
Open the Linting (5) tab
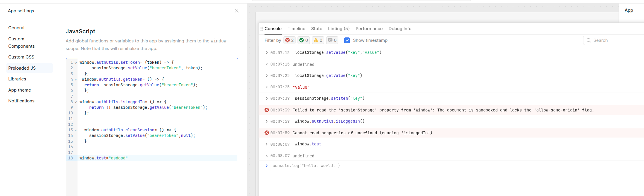click(338, 29)
